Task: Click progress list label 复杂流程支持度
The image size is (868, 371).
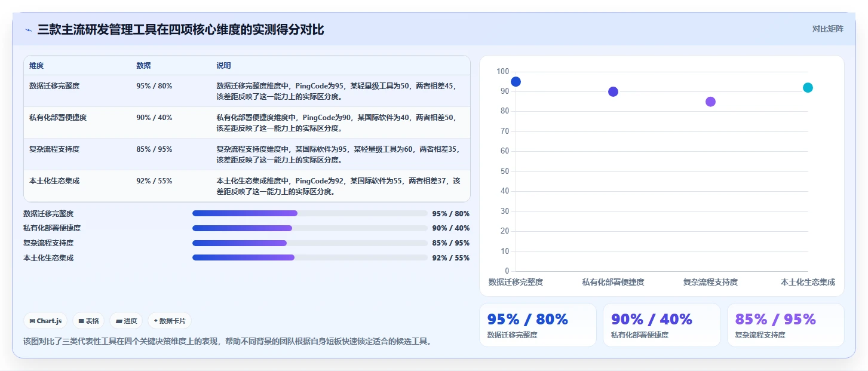Action: tap(48, 243)
